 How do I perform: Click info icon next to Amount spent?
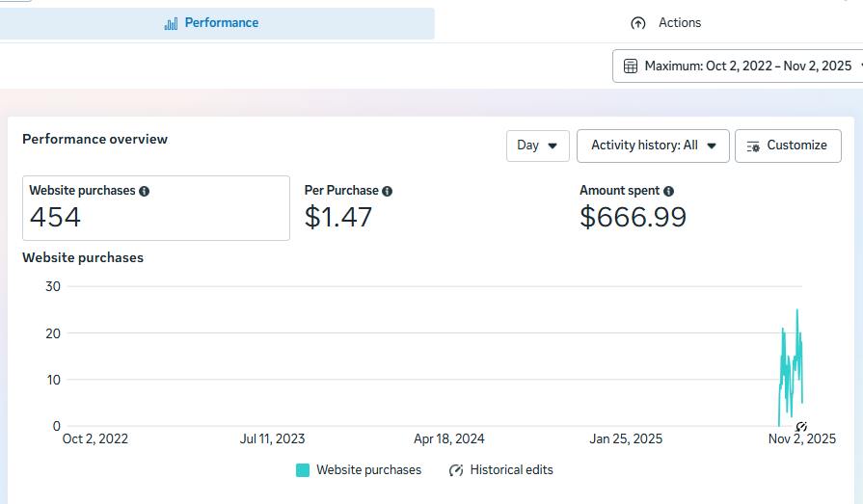[668, 191]
